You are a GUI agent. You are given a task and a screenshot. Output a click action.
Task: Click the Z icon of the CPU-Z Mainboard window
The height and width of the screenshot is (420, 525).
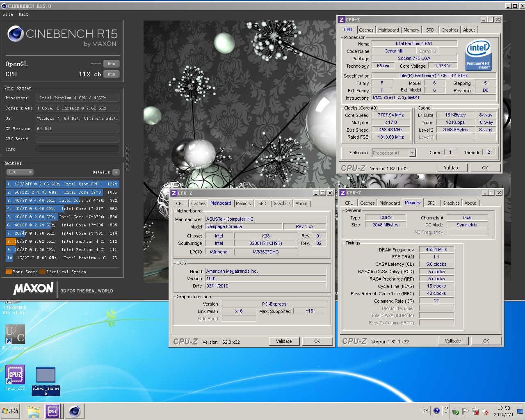[x=174, y=193]
